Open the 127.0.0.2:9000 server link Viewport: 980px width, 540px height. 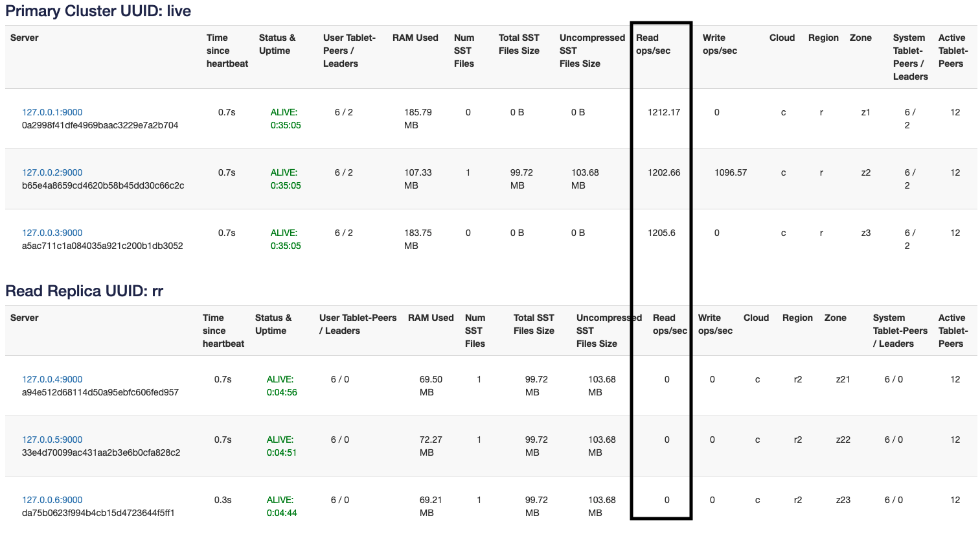(51, 172)
